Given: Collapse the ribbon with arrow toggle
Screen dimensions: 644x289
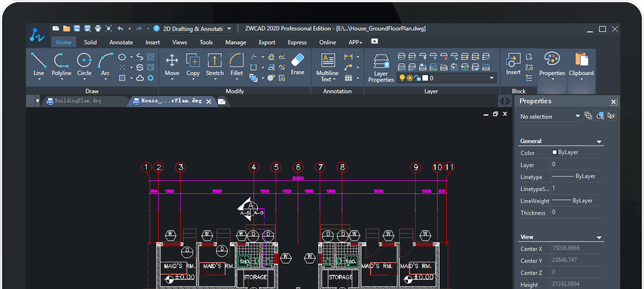Looking at the screenshot, I should [374, 42].
